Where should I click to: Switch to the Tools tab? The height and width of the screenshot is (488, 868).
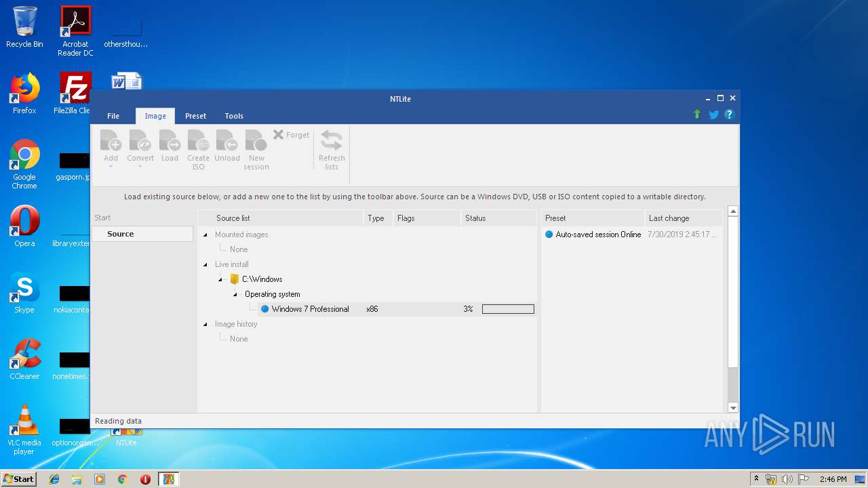tap(234, 116)
